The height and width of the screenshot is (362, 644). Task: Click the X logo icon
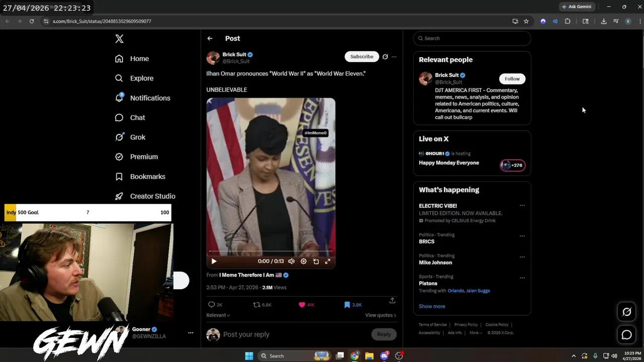119,39
